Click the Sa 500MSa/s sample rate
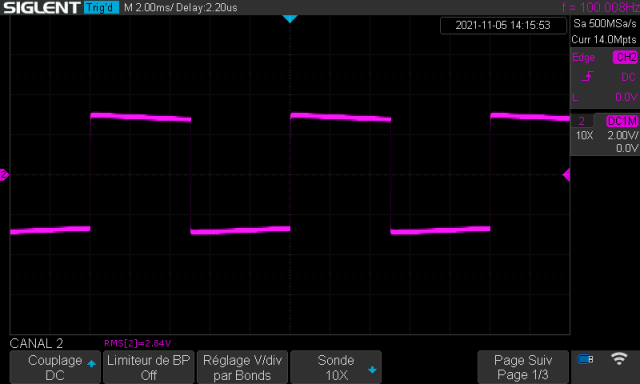Viewport: 640px width, 384px height. (604, 24)
